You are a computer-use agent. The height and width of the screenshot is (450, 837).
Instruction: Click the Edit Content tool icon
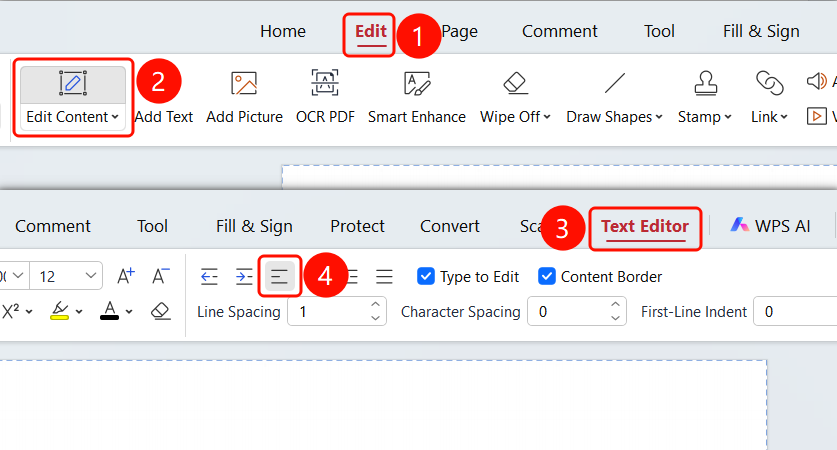coord(73,83)
